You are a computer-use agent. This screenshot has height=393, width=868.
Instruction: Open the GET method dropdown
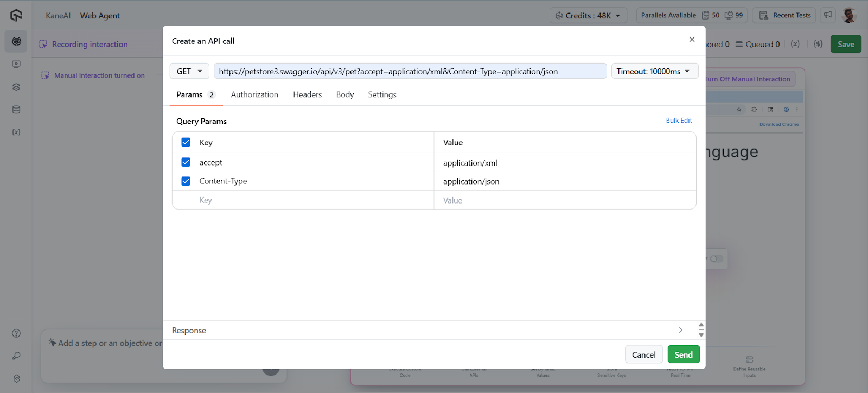[x=189, y=71]
